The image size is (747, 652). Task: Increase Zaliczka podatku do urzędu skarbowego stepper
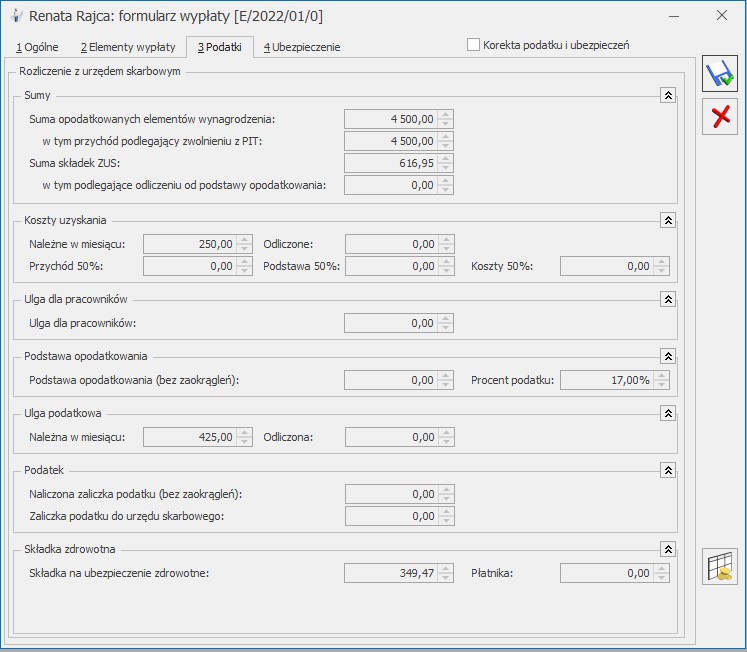[446, 512]
